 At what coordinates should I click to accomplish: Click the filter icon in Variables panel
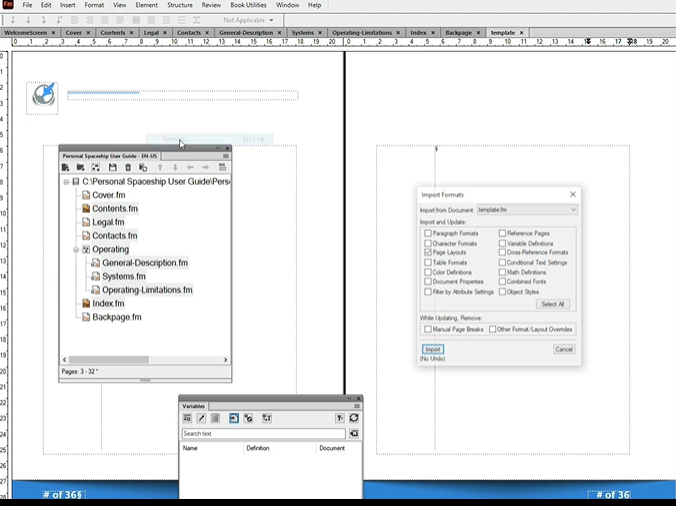(340, 418)
